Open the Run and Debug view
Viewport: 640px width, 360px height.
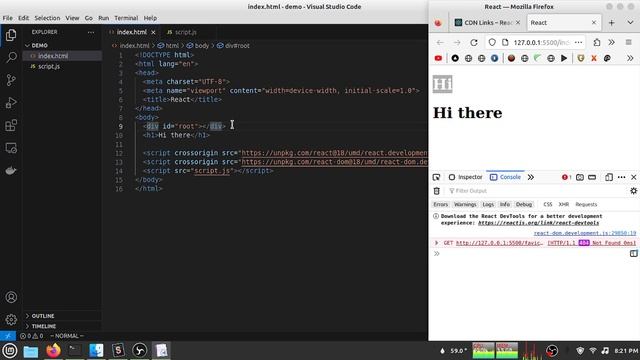pos(11,102)
